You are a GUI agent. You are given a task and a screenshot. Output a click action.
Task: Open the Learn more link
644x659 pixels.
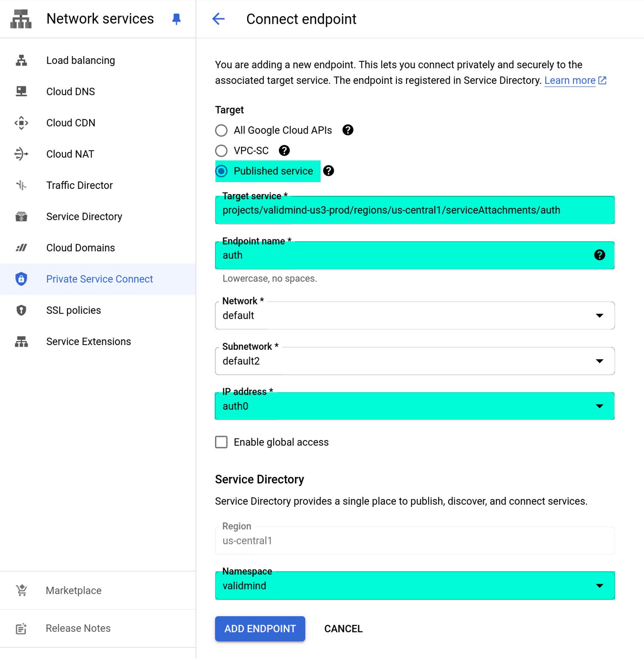click(570, 81)
